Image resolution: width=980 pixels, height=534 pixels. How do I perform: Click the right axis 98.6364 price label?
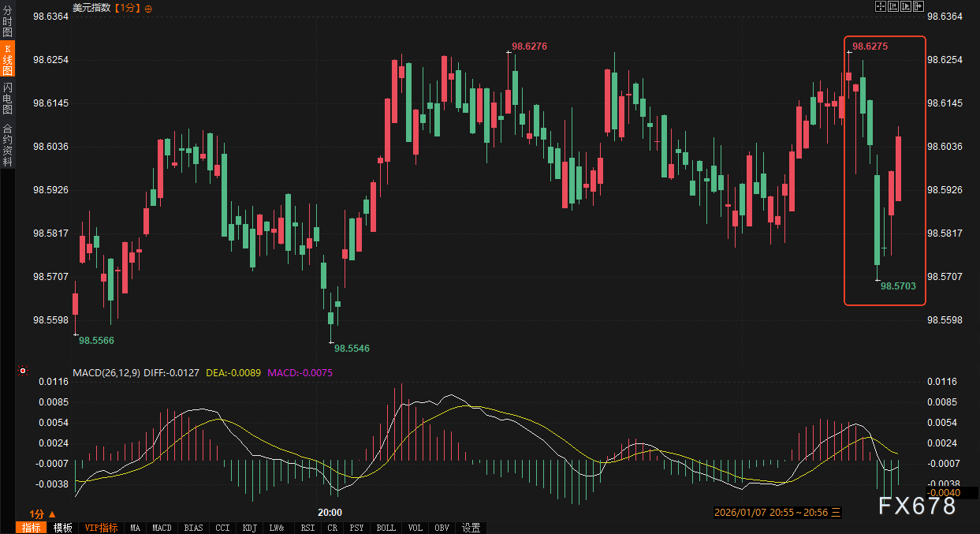click(945, 16)
